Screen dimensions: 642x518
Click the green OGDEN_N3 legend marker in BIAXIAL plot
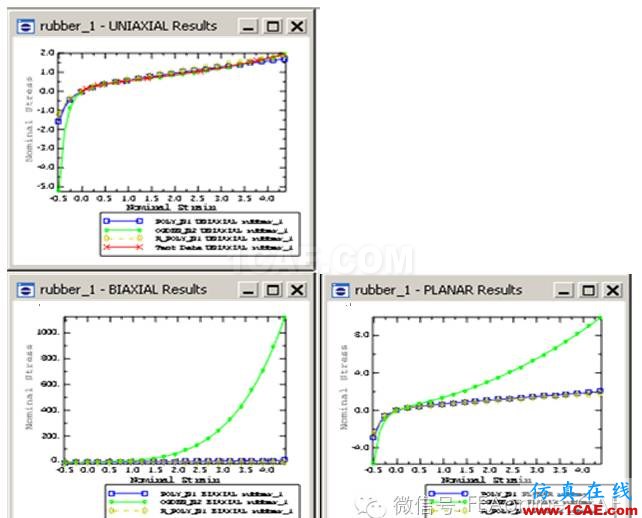click(x=128, y=502)
